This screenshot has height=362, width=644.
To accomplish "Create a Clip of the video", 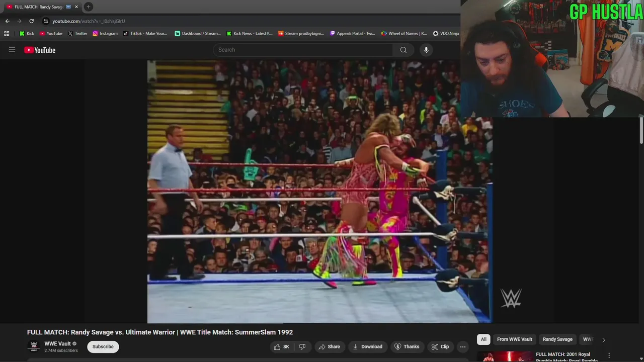I will click(440, 346).
